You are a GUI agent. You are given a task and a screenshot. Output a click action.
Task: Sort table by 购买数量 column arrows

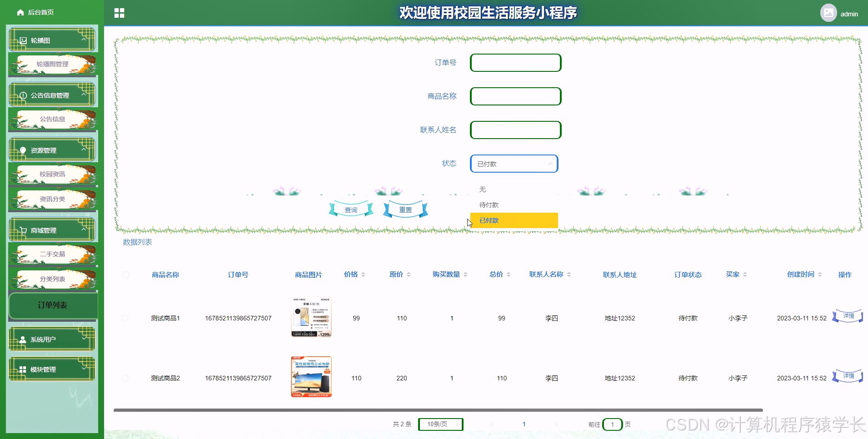[x=465, y=274]
